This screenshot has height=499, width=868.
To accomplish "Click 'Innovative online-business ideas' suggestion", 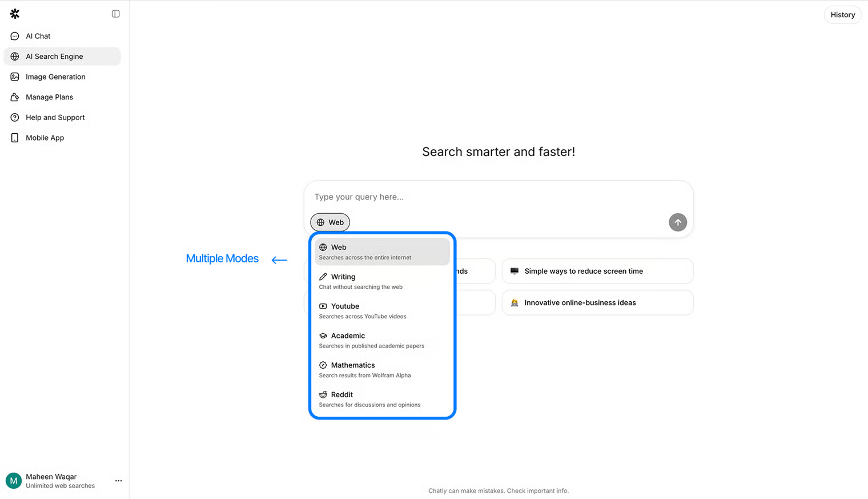I will click(597, 302).
